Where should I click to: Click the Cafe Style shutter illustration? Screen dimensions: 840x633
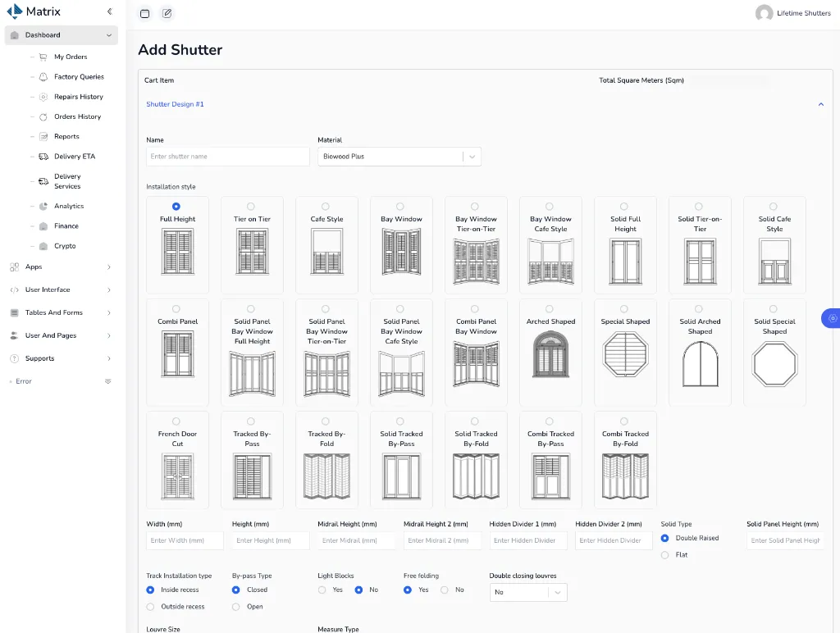tap(326, 252)
